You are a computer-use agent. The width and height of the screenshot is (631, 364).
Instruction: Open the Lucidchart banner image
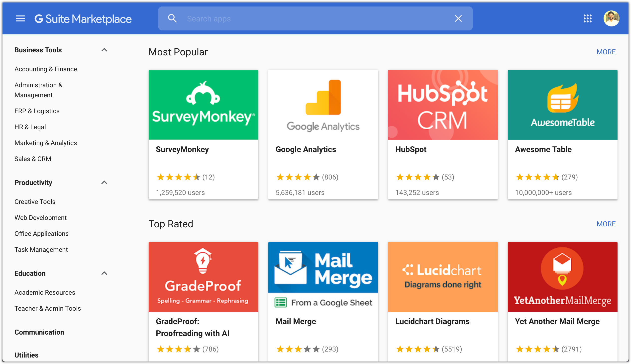tap(443, 277)
